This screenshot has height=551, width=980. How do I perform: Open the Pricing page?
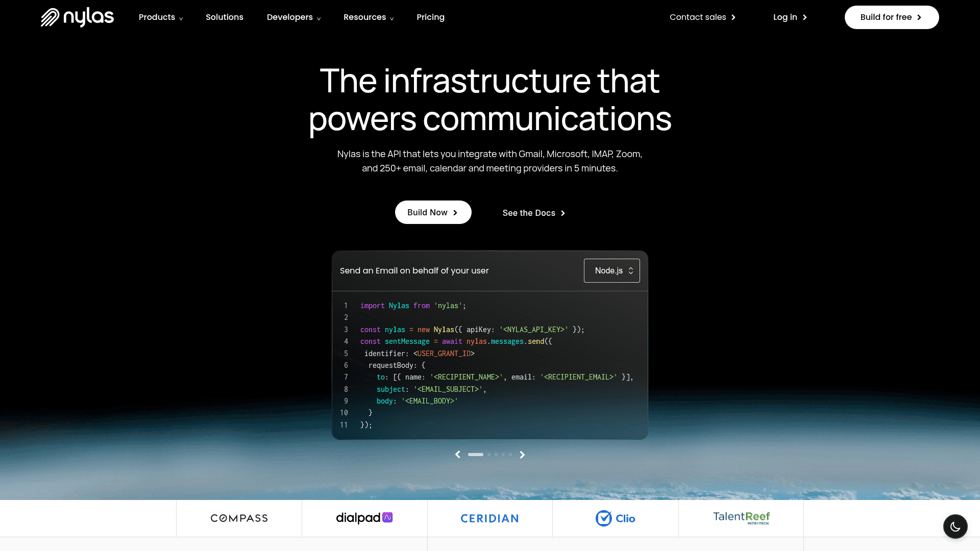[x=430, y=17]
